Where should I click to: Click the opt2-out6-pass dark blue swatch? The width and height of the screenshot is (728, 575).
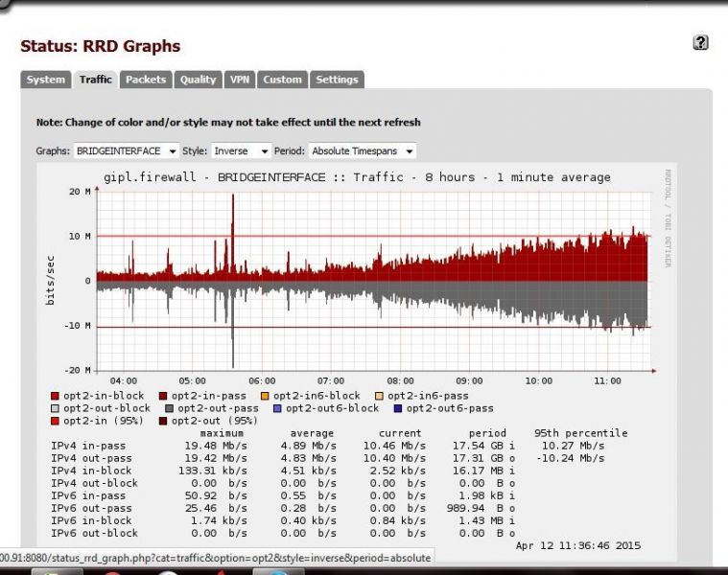pyautogui.click(x=398, y=408)
